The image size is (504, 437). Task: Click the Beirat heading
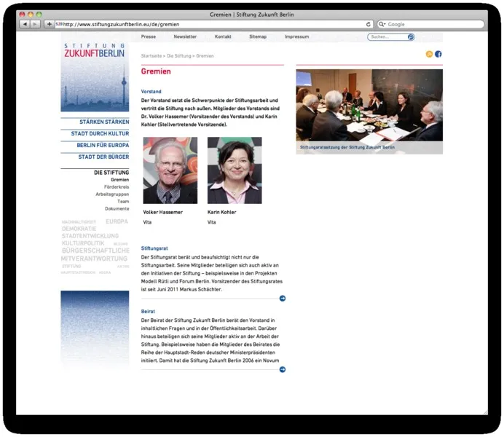(148, 312)
